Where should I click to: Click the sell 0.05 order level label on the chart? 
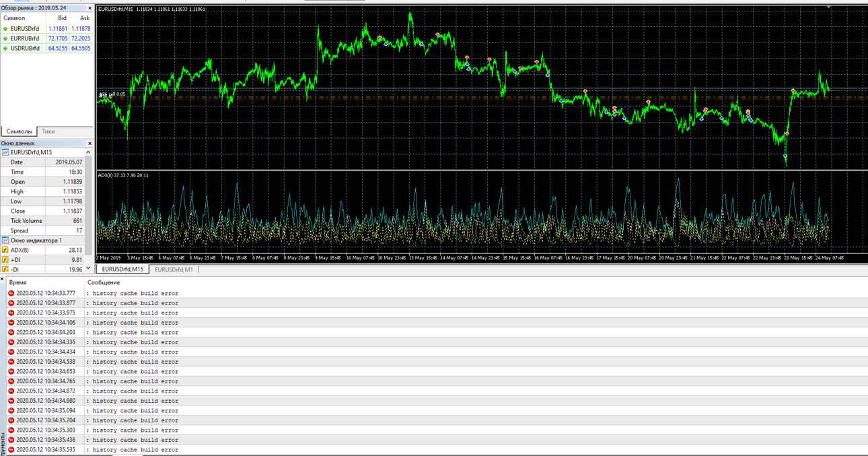(x=113, y=94)
